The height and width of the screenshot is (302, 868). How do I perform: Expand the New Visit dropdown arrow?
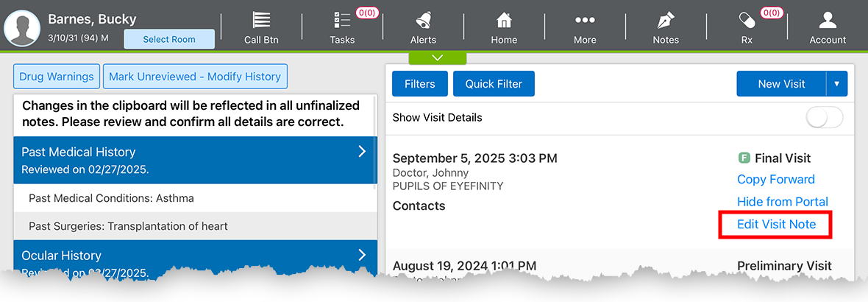tap(837, 84)
